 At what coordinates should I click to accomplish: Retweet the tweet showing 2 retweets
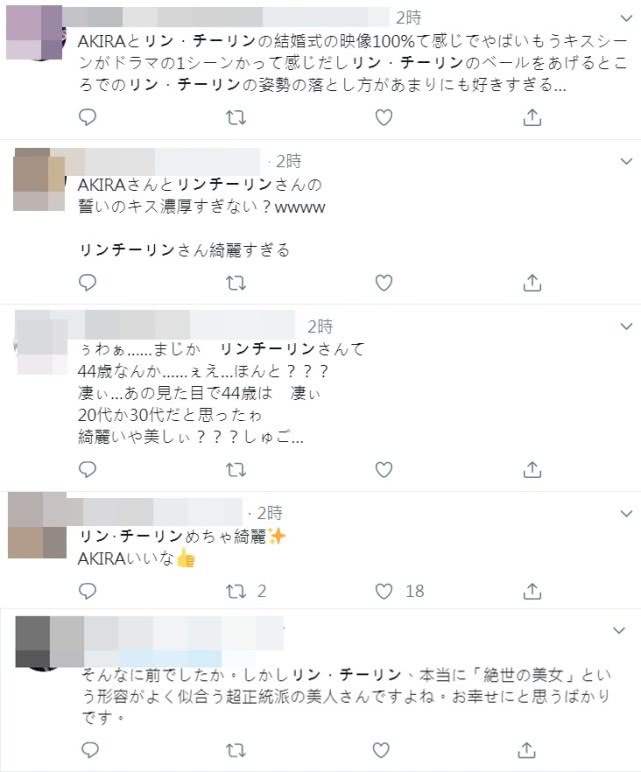point(236,591)
